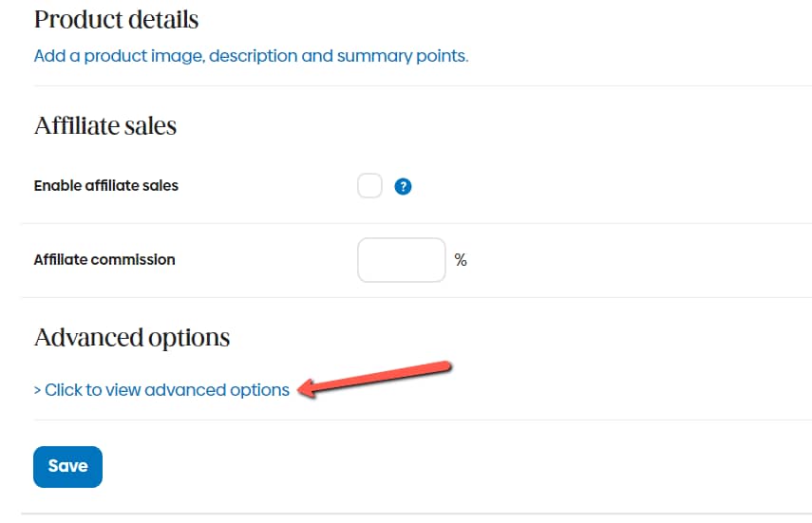Viewport: 812px width, 523px height.
Task: Click inside the empty commission box
Action: tap(402, 260)
